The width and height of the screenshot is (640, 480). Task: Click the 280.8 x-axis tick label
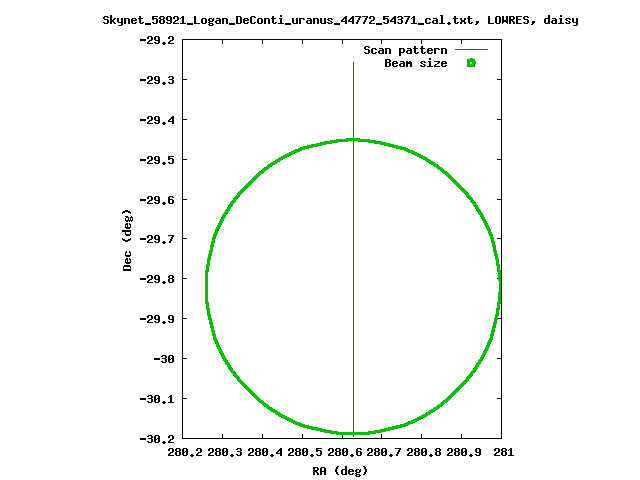[424, 452]
